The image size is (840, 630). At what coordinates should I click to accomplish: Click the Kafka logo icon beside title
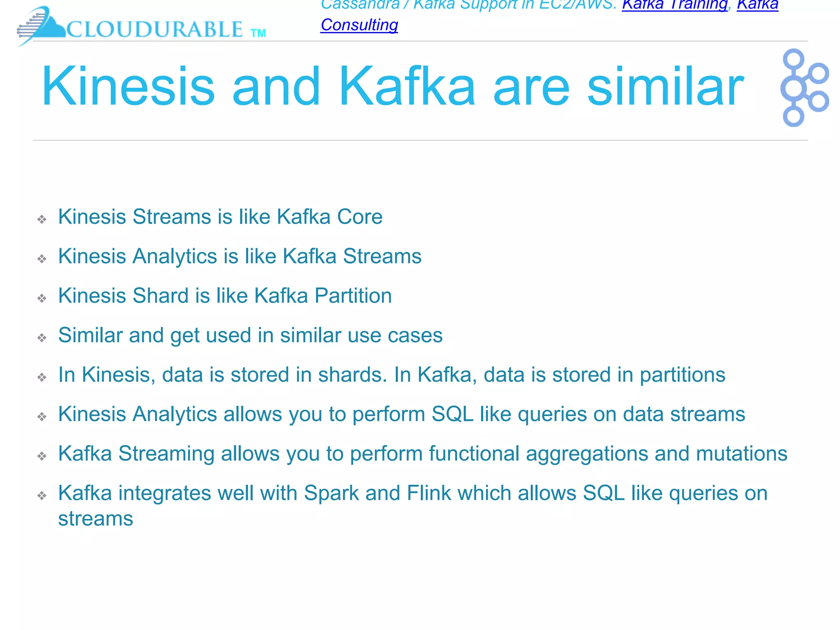pyautogui.click(x=805, y=88)
